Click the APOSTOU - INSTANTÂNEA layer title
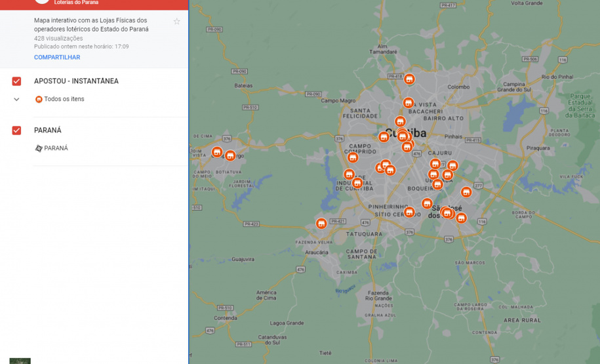Viewport: 600px width, 364px height. (x=76, y=81)
